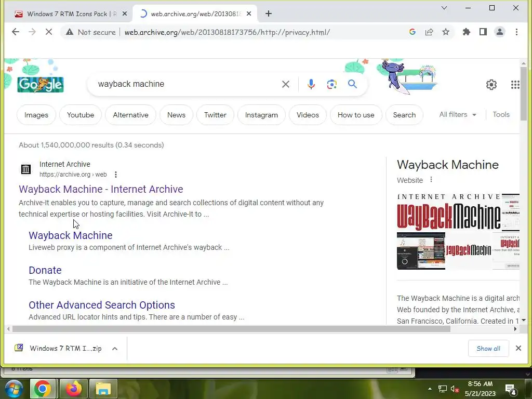Select the web.archive.org tab
The height and width of the screenshot is (399, 532).
(195, 14)
